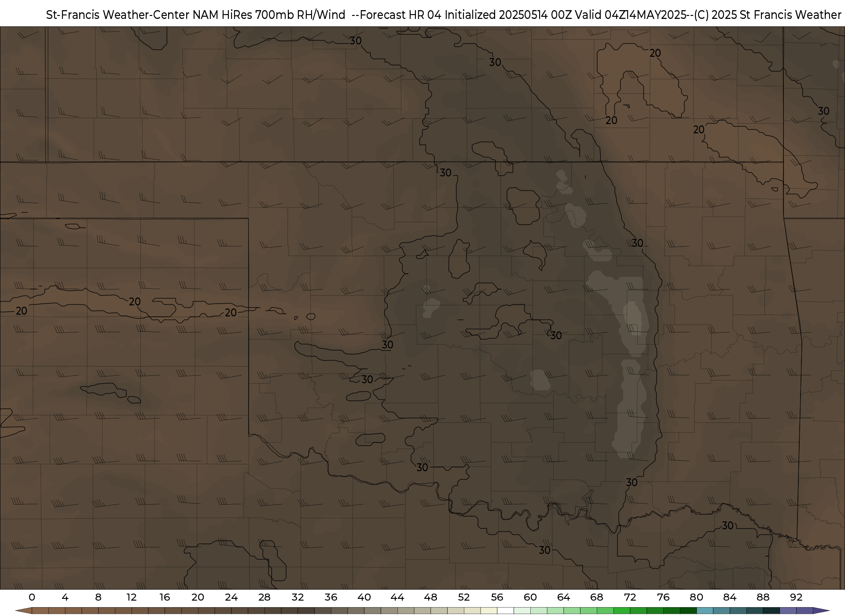Click the colorbar label 12
The image size is (845, 616).
coord(132,597)
